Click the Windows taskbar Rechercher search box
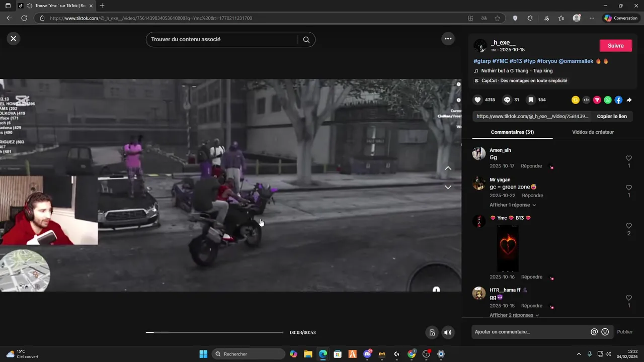 pyautogui.click(x=249, y=354)
